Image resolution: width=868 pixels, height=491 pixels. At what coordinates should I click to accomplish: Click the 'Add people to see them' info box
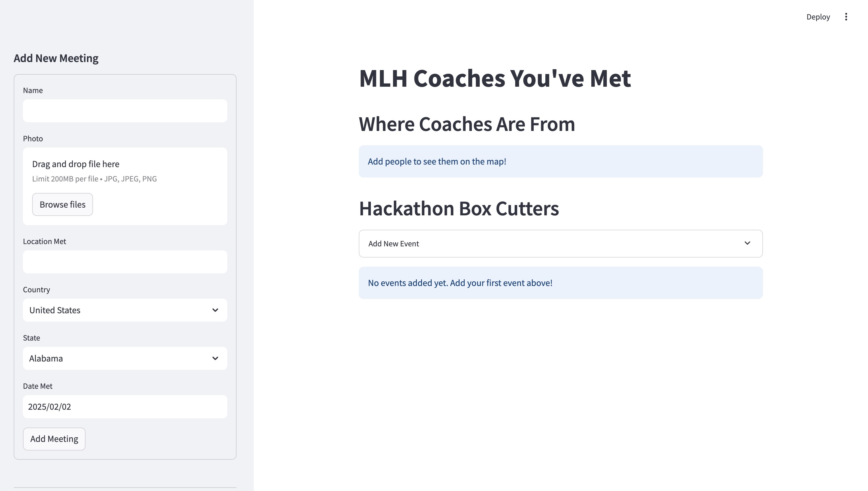pos(560,161)
